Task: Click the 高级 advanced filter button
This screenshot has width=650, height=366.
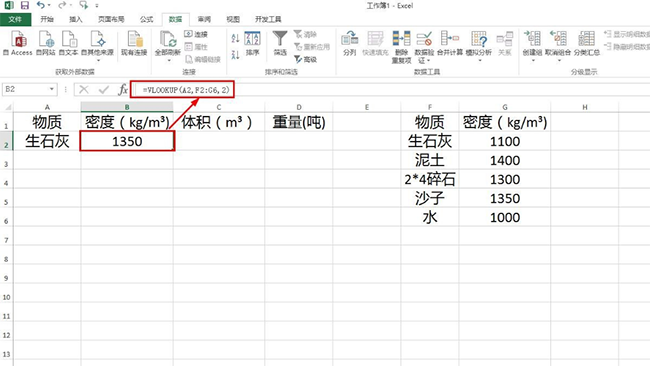Action: pyautogui.click(x=306, y=59)
